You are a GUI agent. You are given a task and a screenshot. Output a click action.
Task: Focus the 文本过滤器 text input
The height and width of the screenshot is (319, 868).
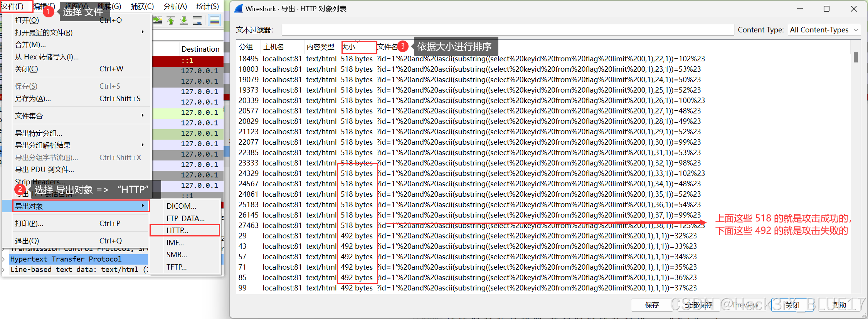point(508,30)
